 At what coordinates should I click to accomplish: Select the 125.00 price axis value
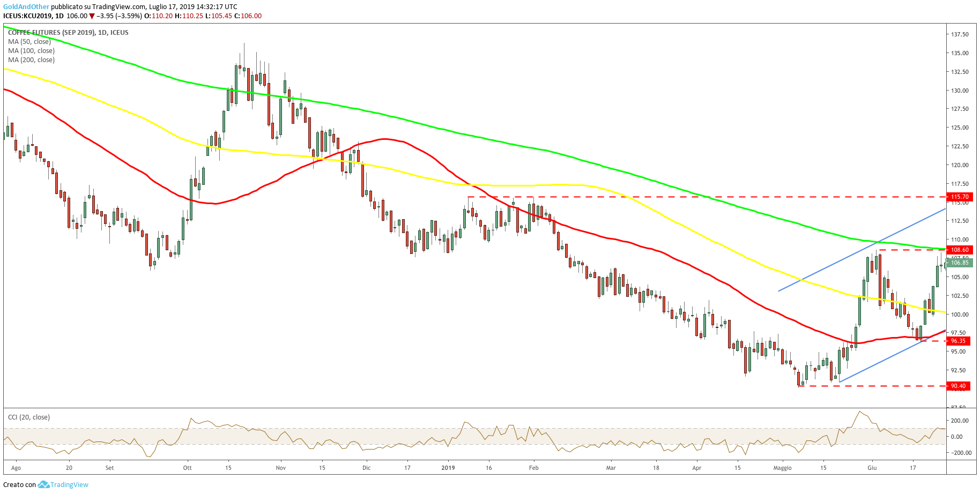pyautogui.click(x=960, y=128)
